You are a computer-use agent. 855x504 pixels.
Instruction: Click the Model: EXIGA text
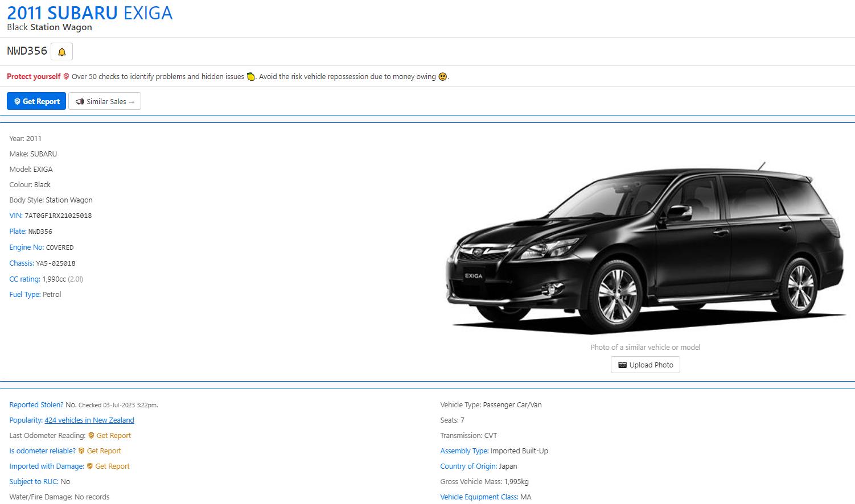point(31,169)
